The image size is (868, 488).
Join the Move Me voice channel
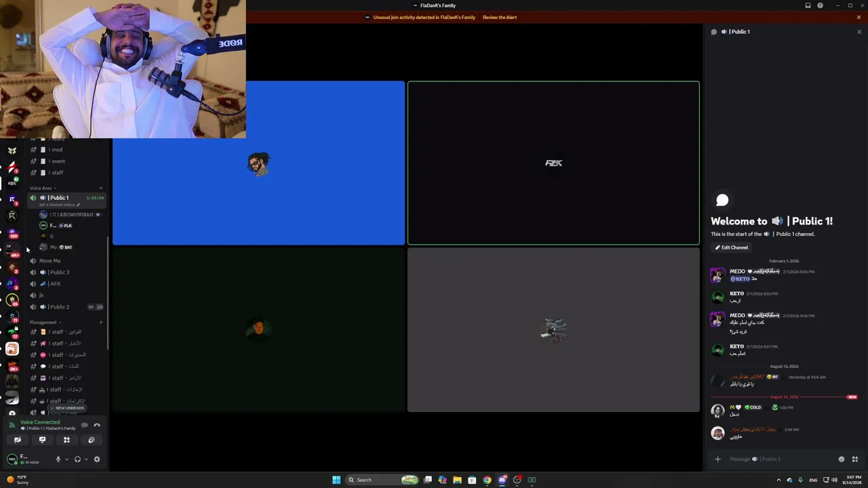(66, 260)
